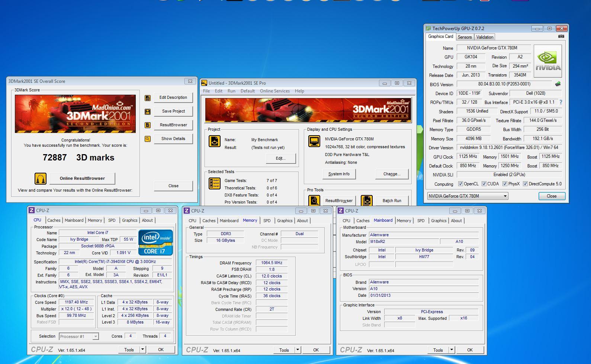Click the 3DMark2001 banner in score window

click(75, 114)
